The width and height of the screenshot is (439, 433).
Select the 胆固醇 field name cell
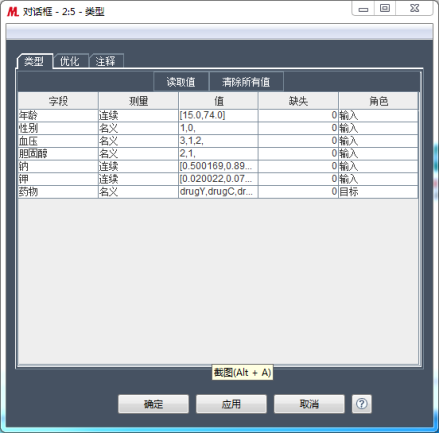(58, 153)
